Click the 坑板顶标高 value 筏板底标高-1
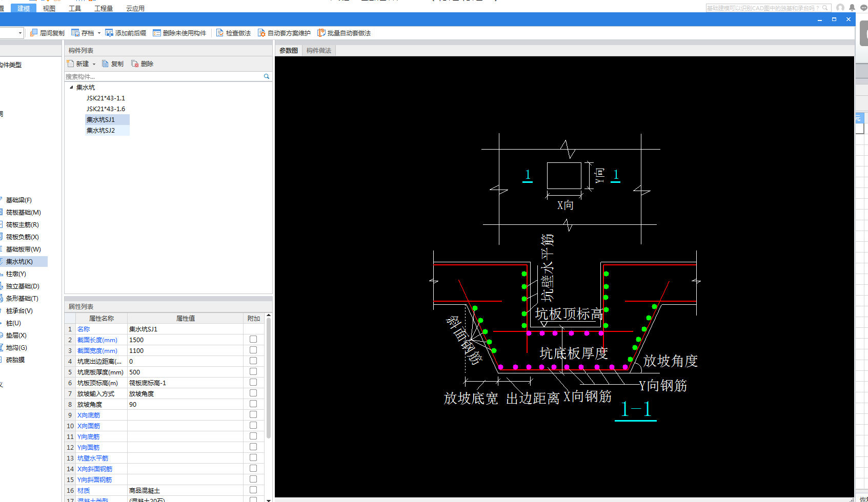This screenshot has height=502, width=868. tap(185, 383)
